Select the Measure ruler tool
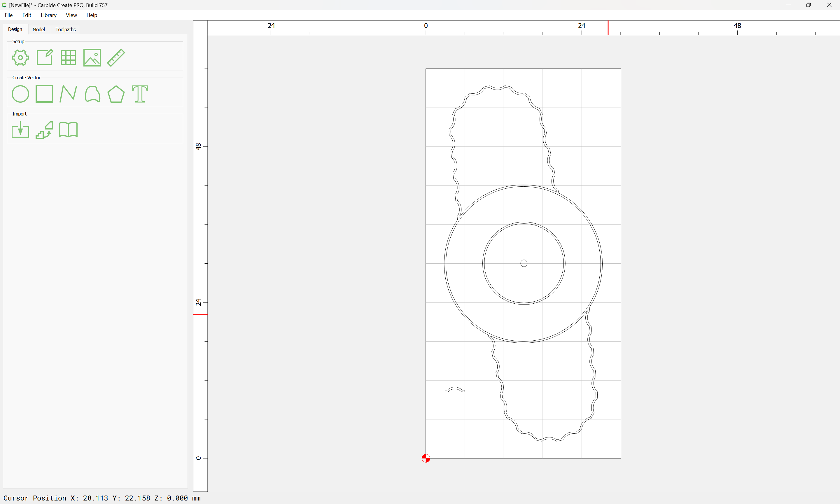Viewport: 840px width, 504px height. coord(116,57)
